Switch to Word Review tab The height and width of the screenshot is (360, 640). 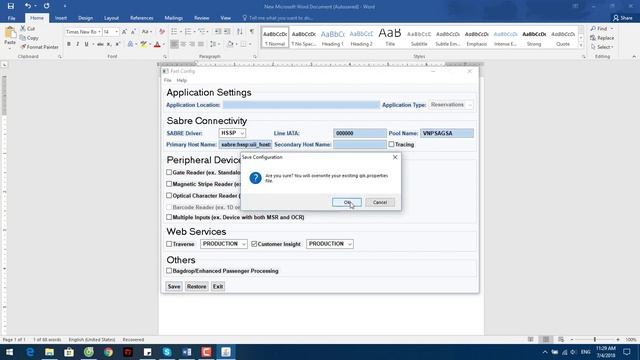[x=202, y=18]
